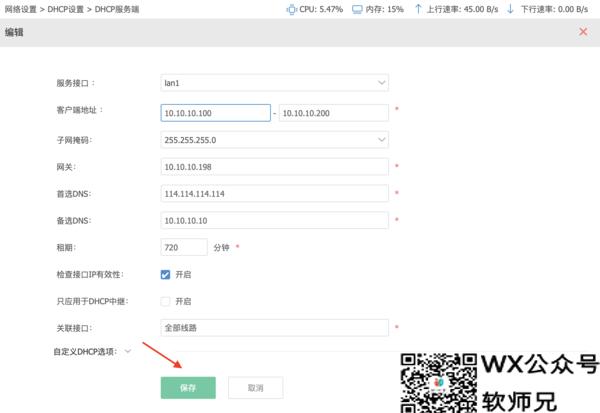
Task: Click the upload rate arrow icon
Action: pyautogui.click(x=418, y=8)
